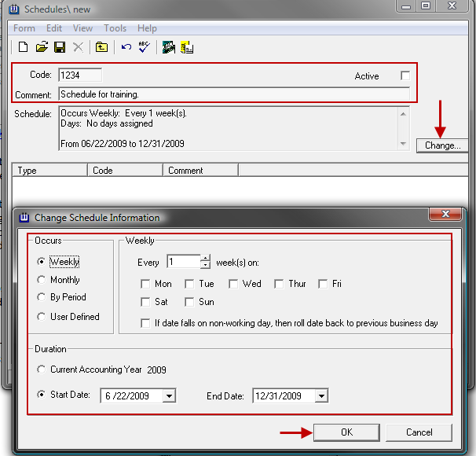Click the Open folder toolbar icon

pyautogui.click(x=42, y=48)
